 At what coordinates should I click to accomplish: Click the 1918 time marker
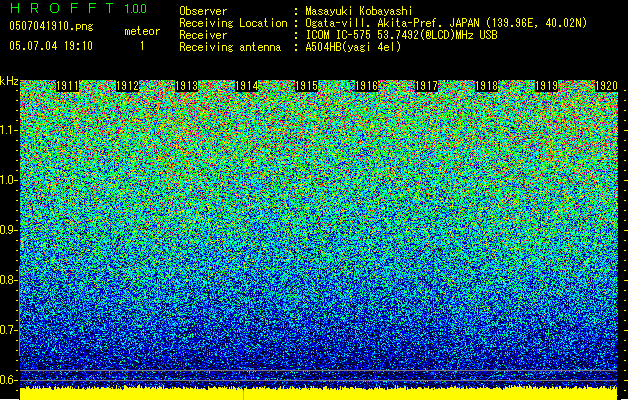[x=486, y=86]
